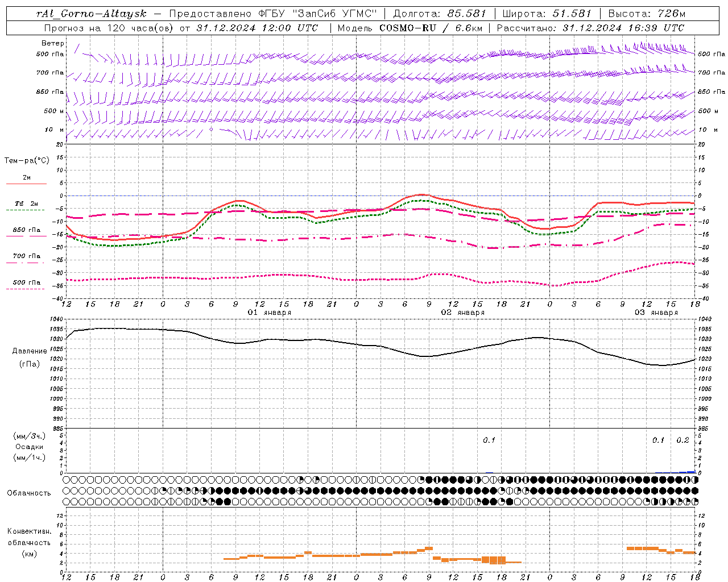Click the 500 м wind level label on the left

click(54, 111)
